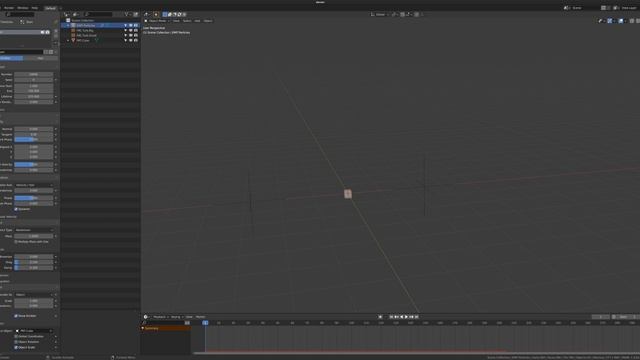640x360 pixels.
Task: Expand the PRT-Cube tree item
Action: pyautogui.click(x=68, y=40)
